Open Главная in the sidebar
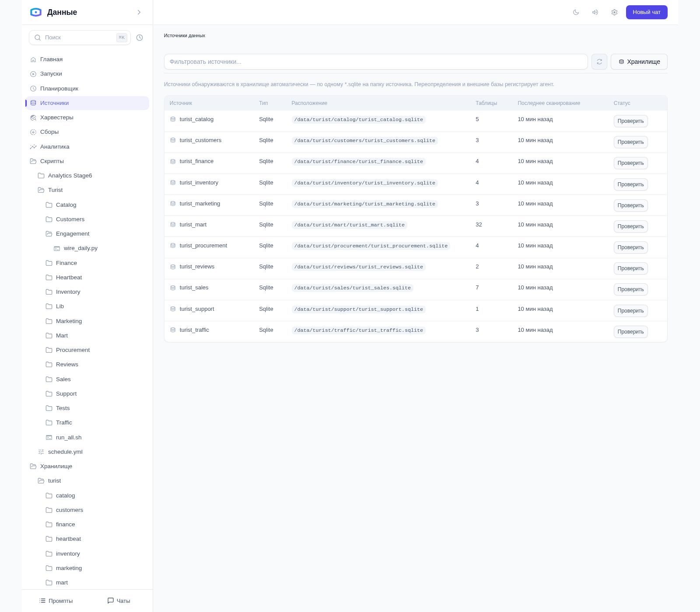The image size is (700, 612). coord(87,59)
